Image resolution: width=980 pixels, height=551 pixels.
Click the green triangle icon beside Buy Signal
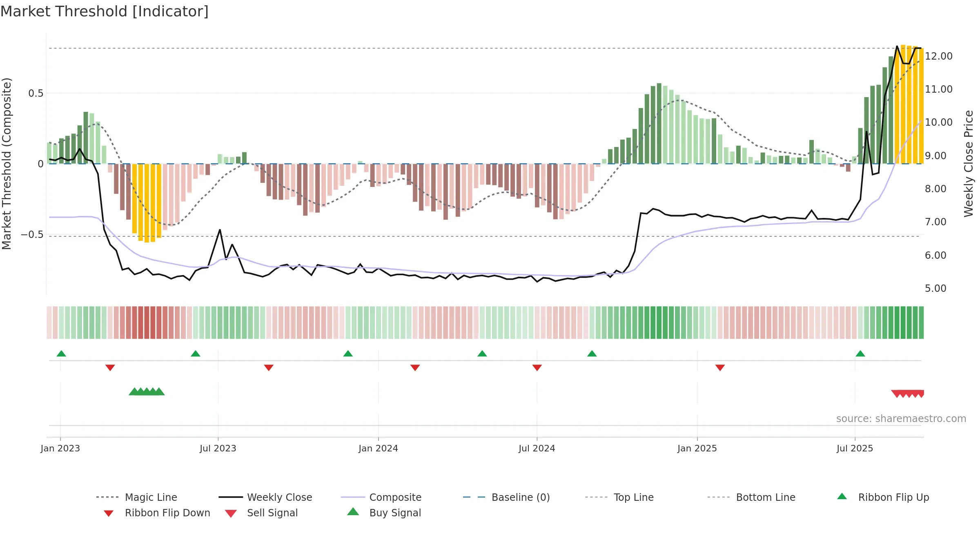[x=353, y=511]
